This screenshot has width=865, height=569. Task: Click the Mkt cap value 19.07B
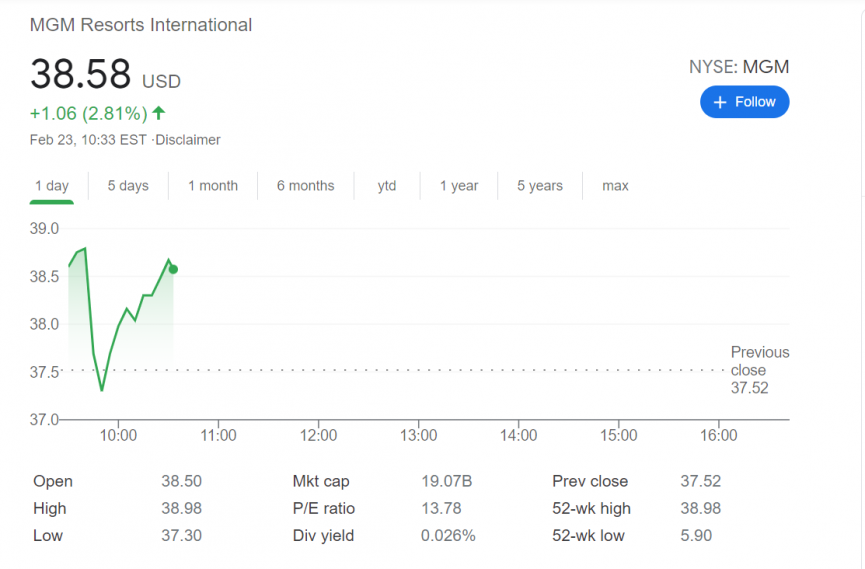[x=447, y=481]
